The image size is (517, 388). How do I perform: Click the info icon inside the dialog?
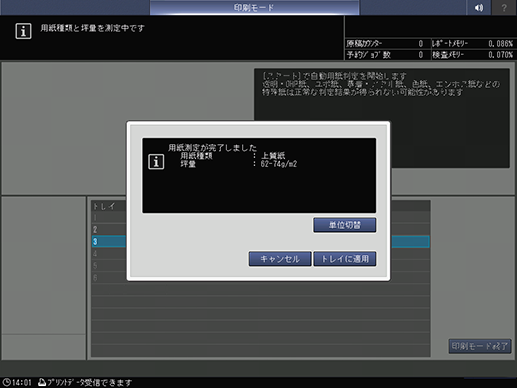pos(156,162)
